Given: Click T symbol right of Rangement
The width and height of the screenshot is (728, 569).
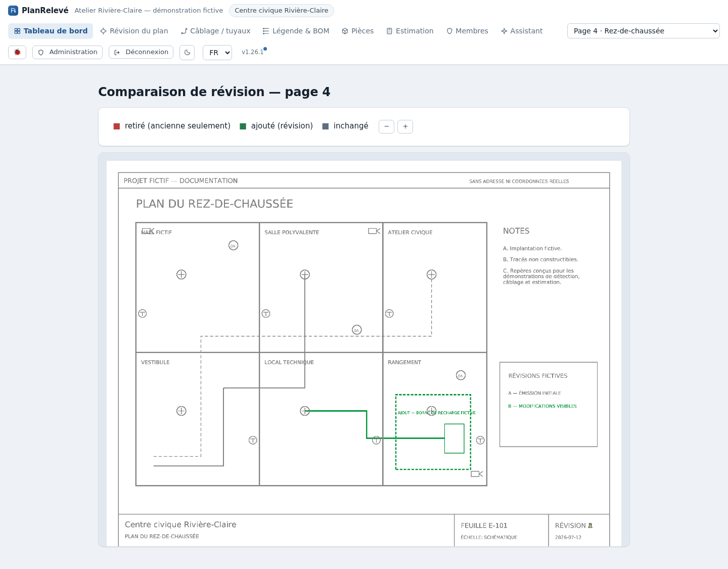Looking at the screenshot, I should [x=480, y=441].
